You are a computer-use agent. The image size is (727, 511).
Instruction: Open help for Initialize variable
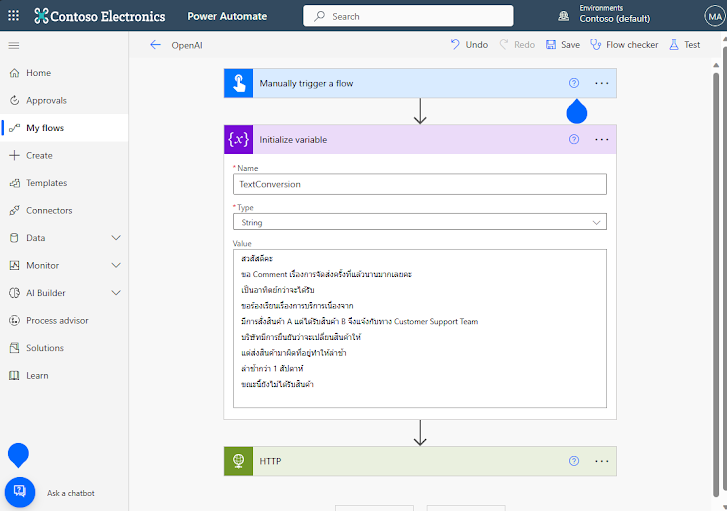pyautogui.click(x=574, y=139)
